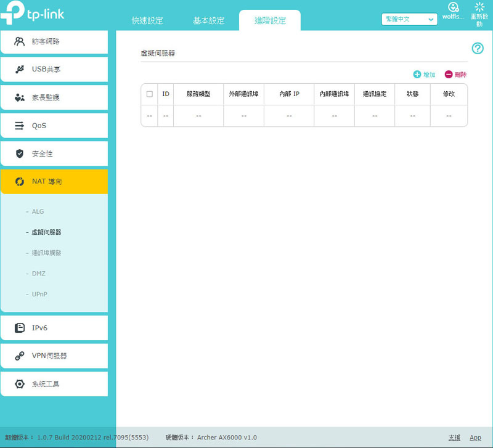493x448 pixels.
Task: Collapse the NAT 導向 menu section
Action: point(54,182)
